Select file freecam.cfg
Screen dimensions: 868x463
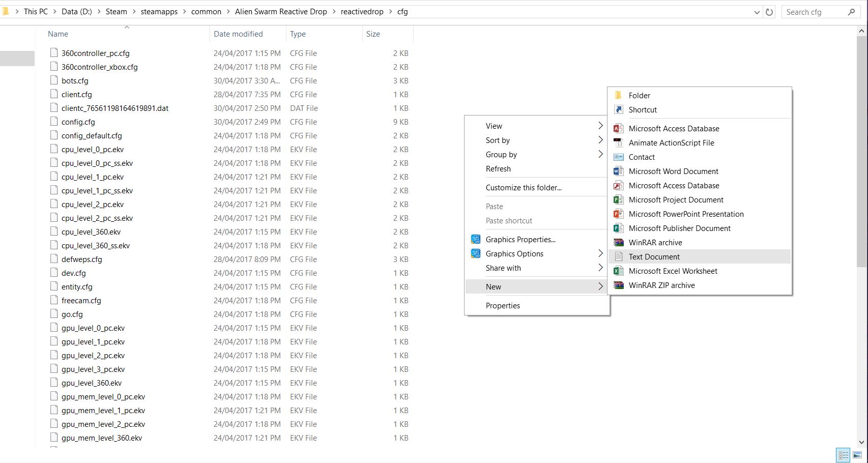click(x=81, y=301)
